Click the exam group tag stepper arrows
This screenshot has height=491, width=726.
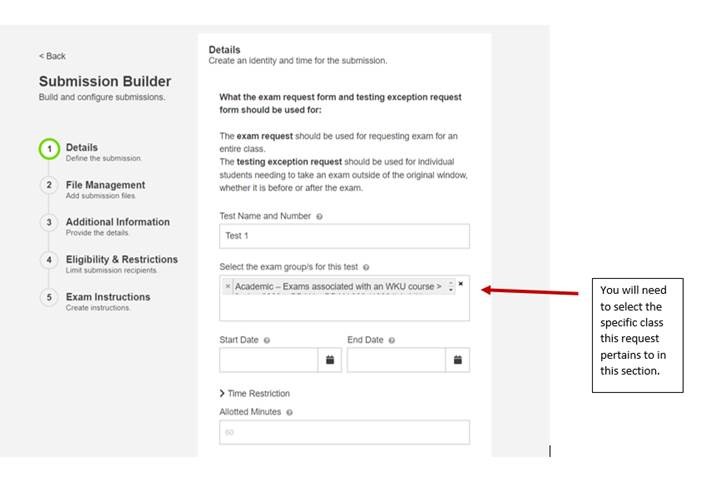[451, 287]
